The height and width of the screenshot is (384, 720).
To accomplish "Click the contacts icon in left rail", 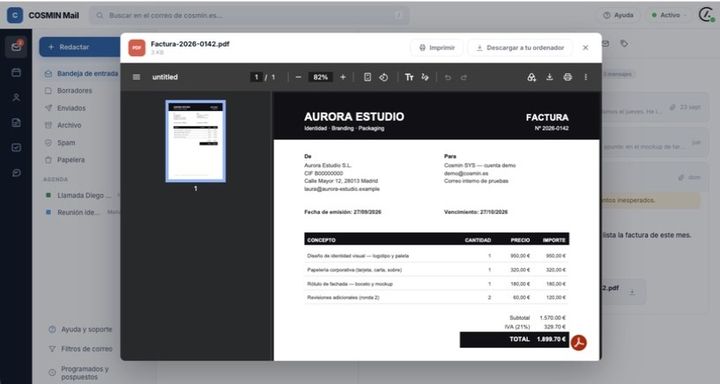I will (x=16, y=97).
